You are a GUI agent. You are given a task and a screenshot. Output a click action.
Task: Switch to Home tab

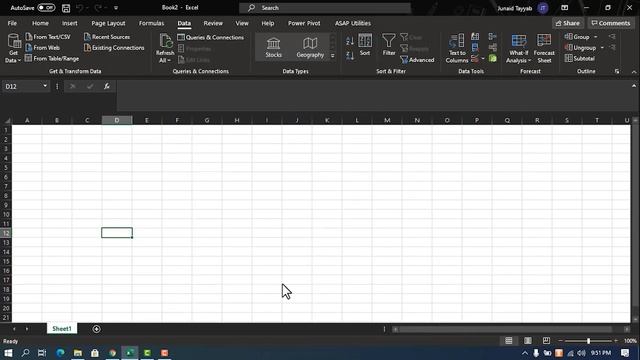coord(40,23)
